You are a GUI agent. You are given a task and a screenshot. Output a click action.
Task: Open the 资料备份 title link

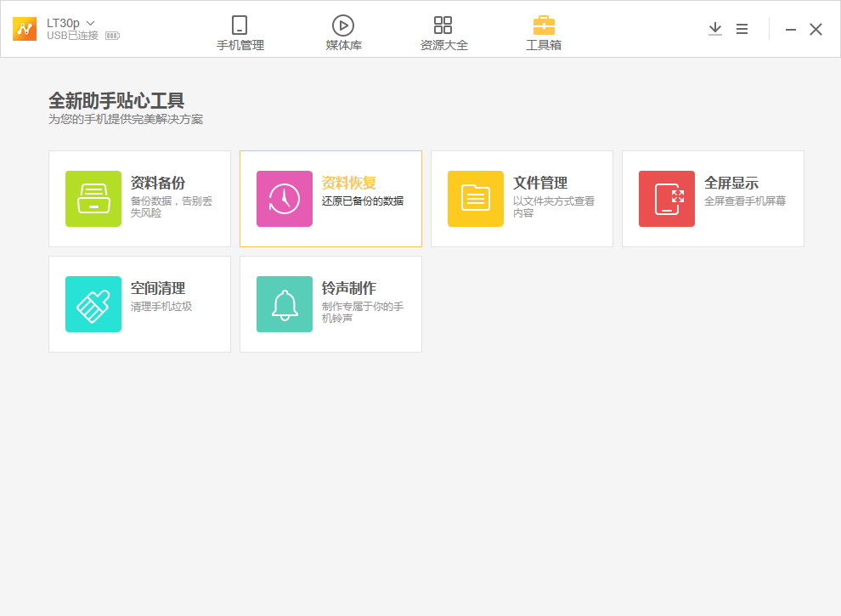(158, 183)
